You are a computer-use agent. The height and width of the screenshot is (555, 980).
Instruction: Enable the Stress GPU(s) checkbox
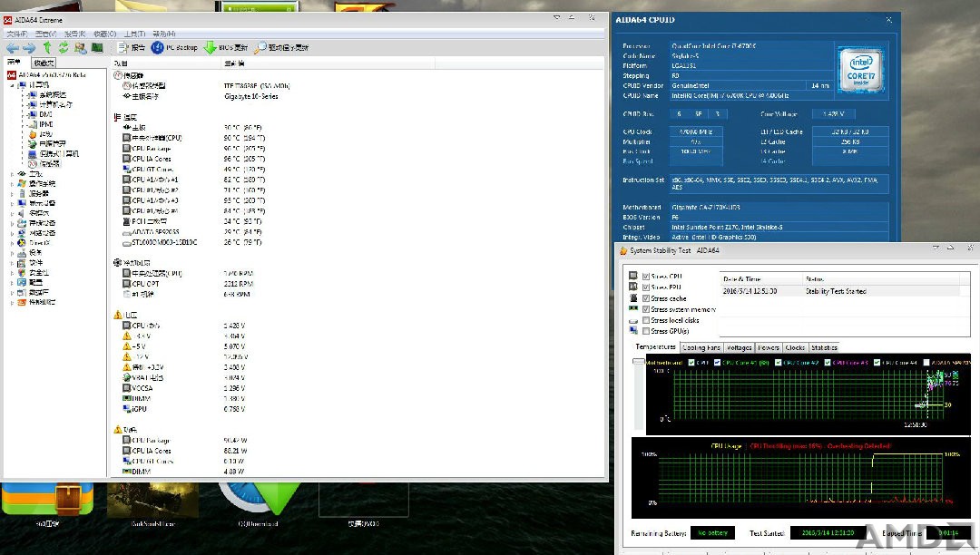point(646,331)
